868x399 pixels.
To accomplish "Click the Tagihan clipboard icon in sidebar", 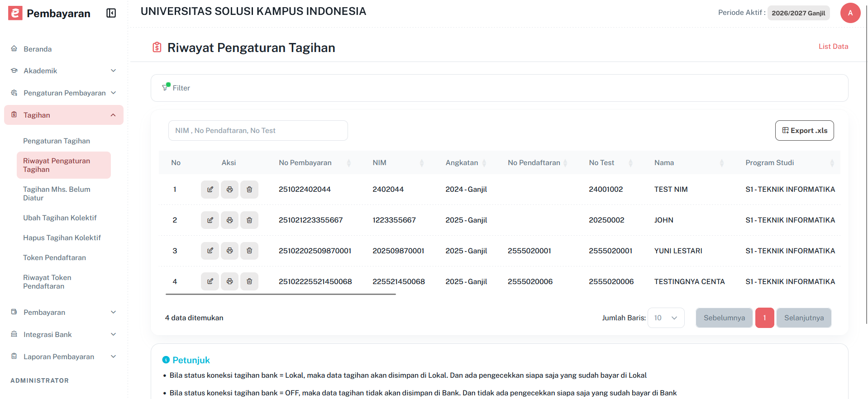I will point(14,115).
